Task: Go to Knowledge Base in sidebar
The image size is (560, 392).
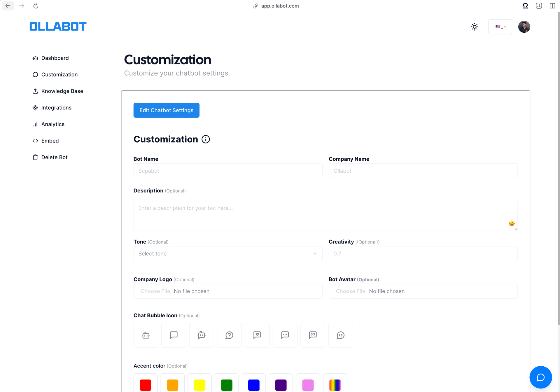Action: pyautogui.click(x=62, y=91)
